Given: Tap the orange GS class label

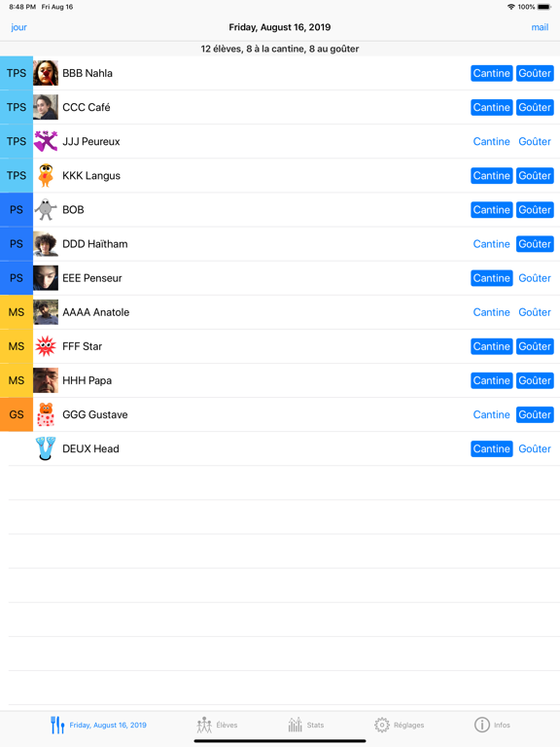Looking at the screenshot, I should pos(17,414).
